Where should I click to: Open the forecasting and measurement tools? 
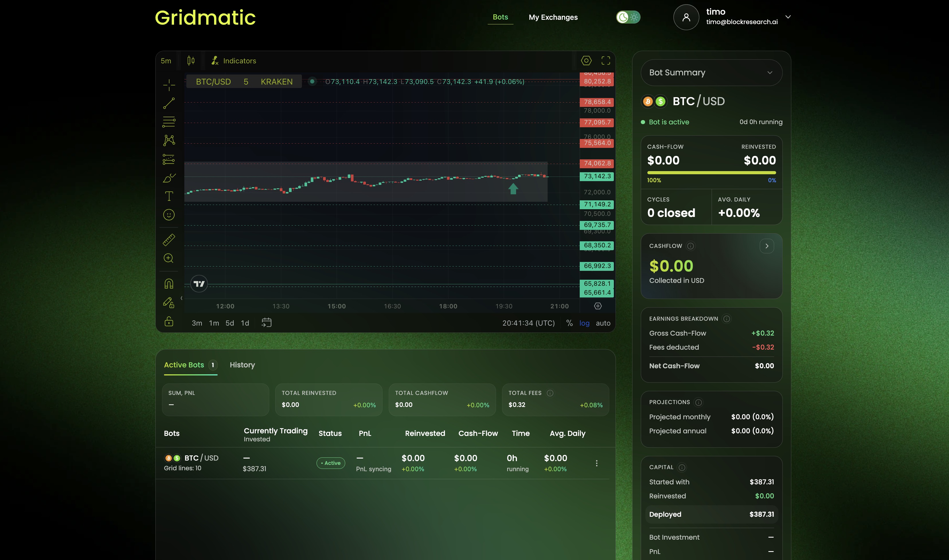[x=169, y=159]
